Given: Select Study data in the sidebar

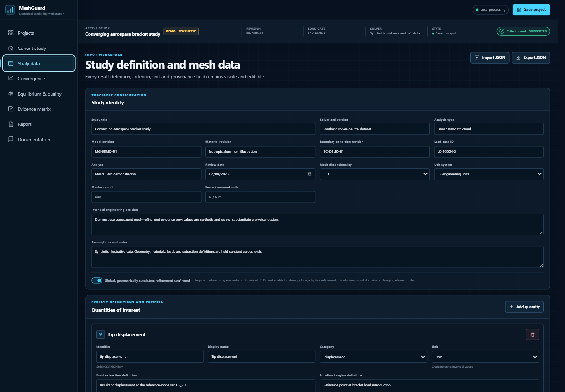Looking at the screenshot, I should coord(39,63).
